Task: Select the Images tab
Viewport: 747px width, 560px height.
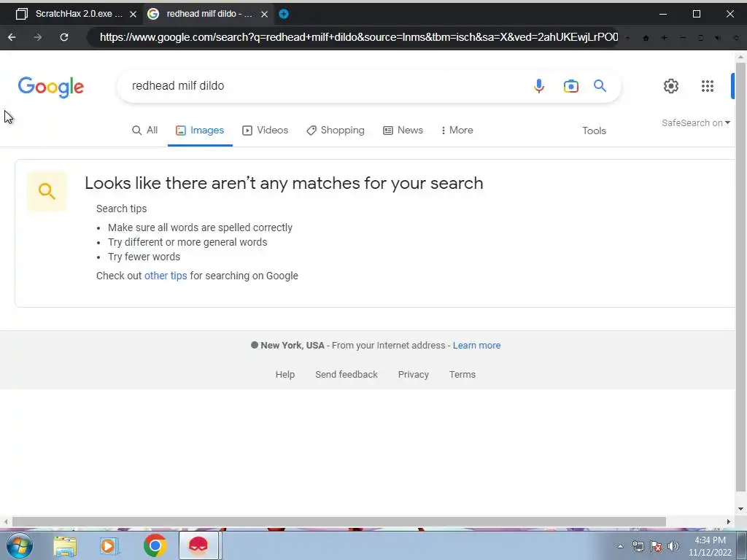Action: pos(200,130)
